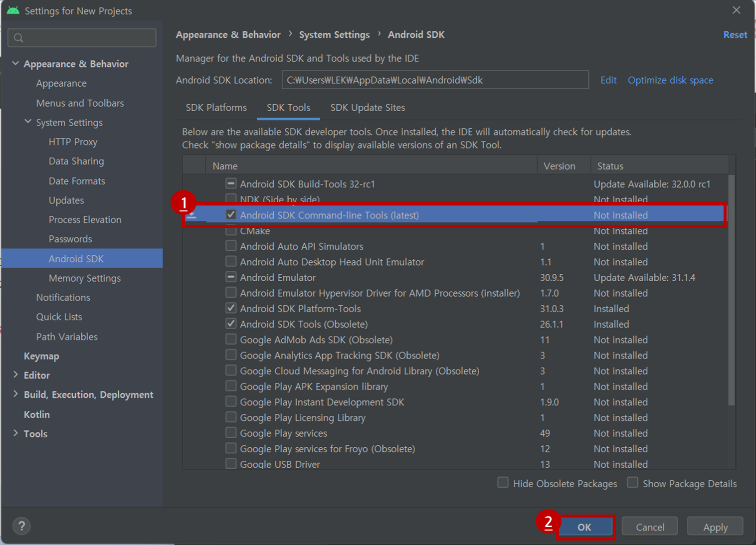
Task: Open the SDK Update Sites tab
Action: click(x=368, y=108)
